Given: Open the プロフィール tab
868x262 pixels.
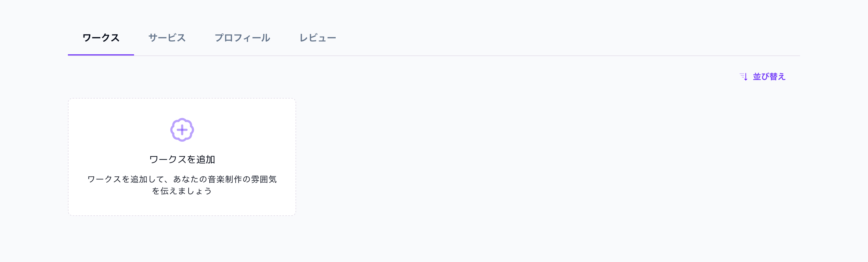Looking at the screenshot, I should [242, 38].
